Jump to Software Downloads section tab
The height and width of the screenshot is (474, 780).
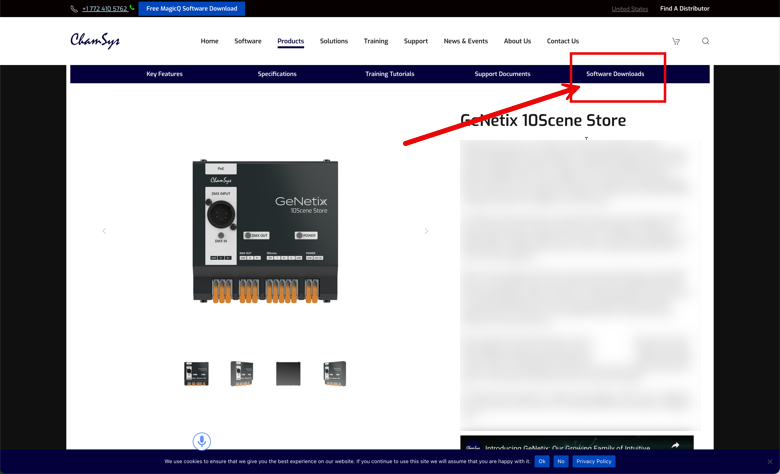pos(615,74)
